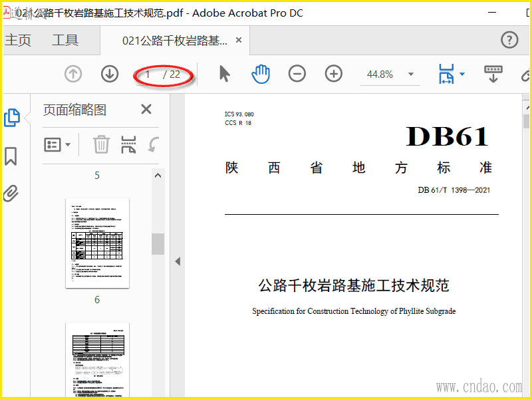Click the scrolling mode keyboard-arrow icon
This screenshot has height=399, width=532.
tap(493, 74)
